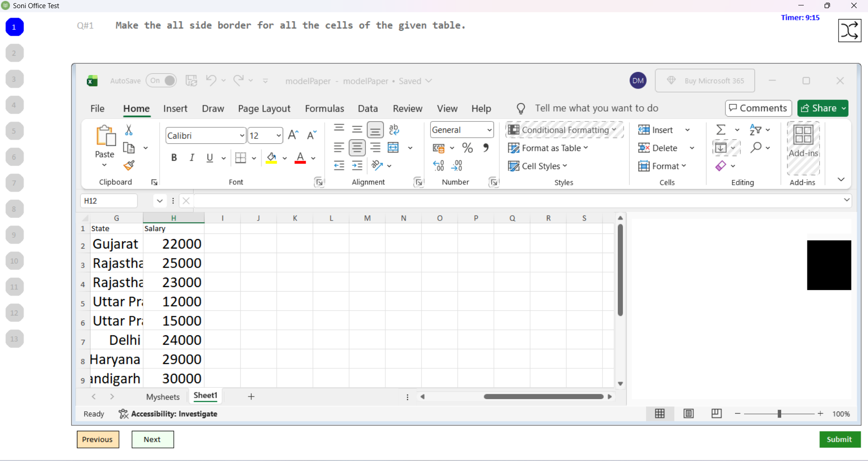Expand the General number format dropdown
Viewport: 868px width, 461px height.
(489, 130)
